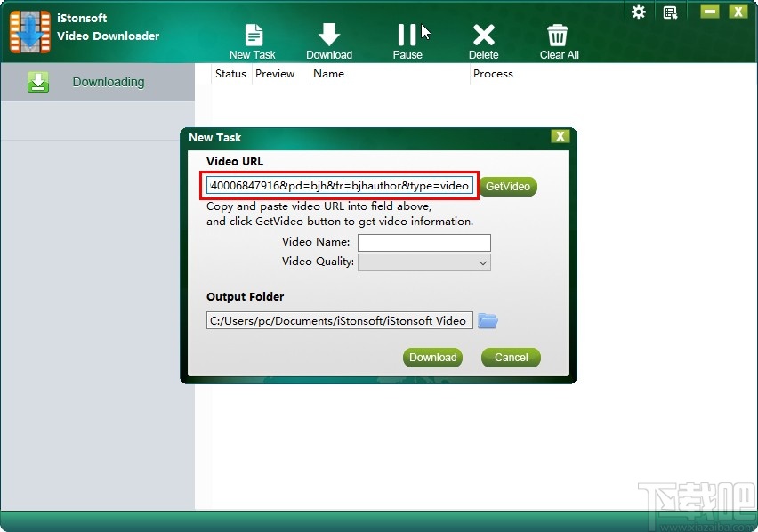758x532 pixels.
Task: Click the Preview column header
Action: pos(274,74)
